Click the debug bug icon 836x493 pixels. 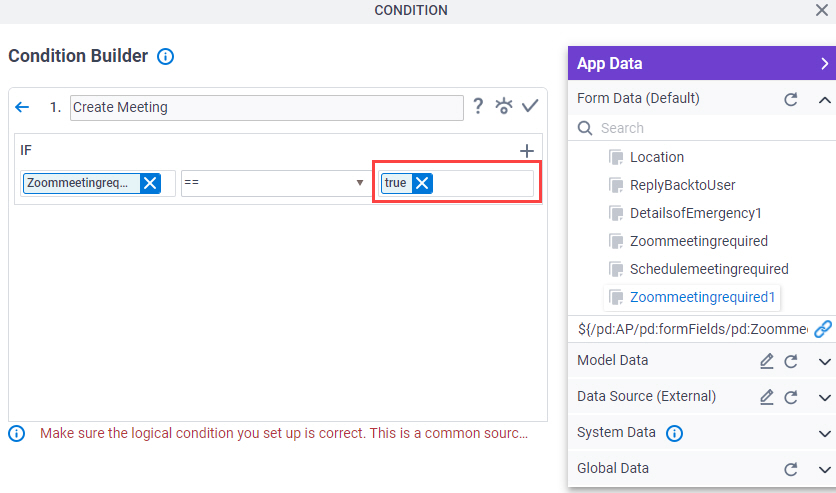(504, 106)
